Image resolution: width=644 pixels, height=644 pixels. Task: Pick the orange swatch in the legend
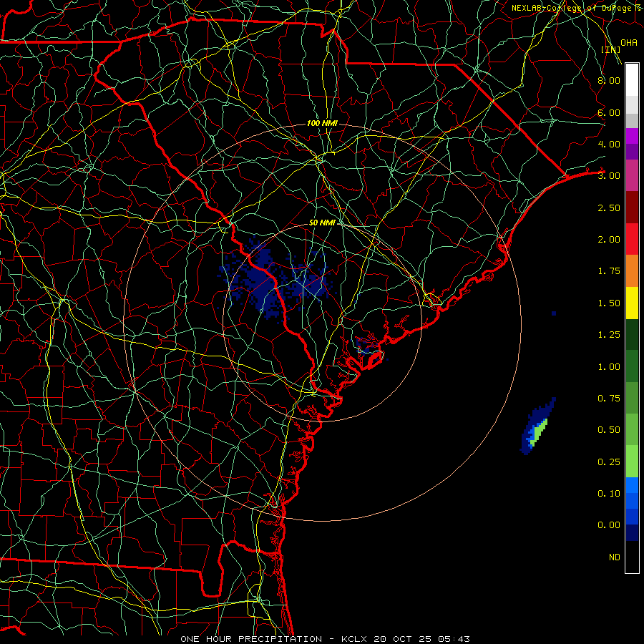(632, 271)
